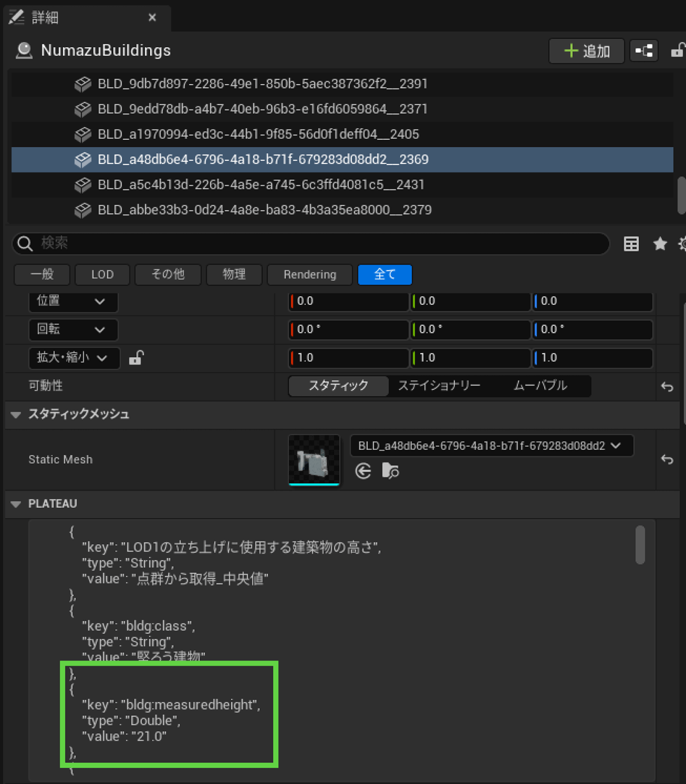Collapse the スタティックメッシュ section
Viewport: 686px width, 784px height.
[x=16, y=414]
